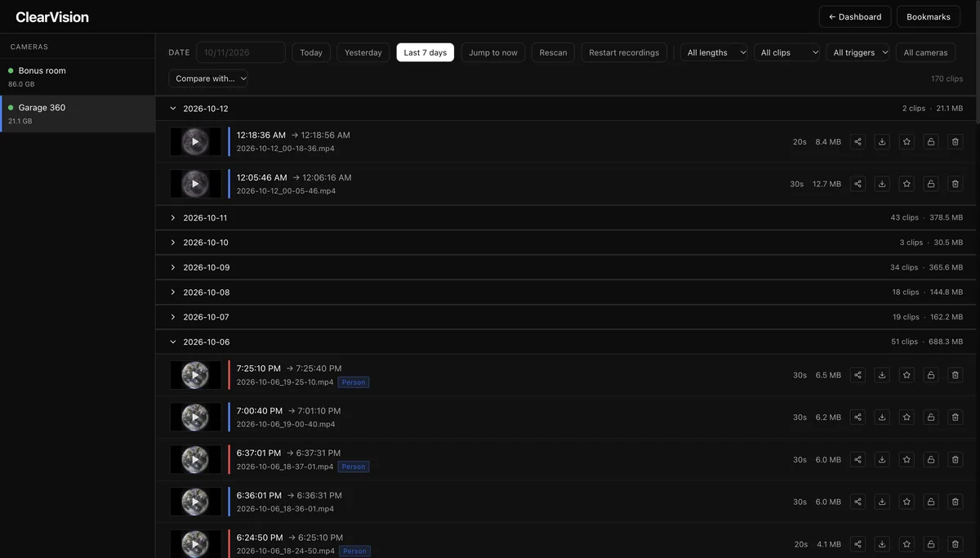Screen dimensions: 980x558
Task: Lock the 6:24:50 PM clip
Action: pyautogui.click(x=931, y=544)
